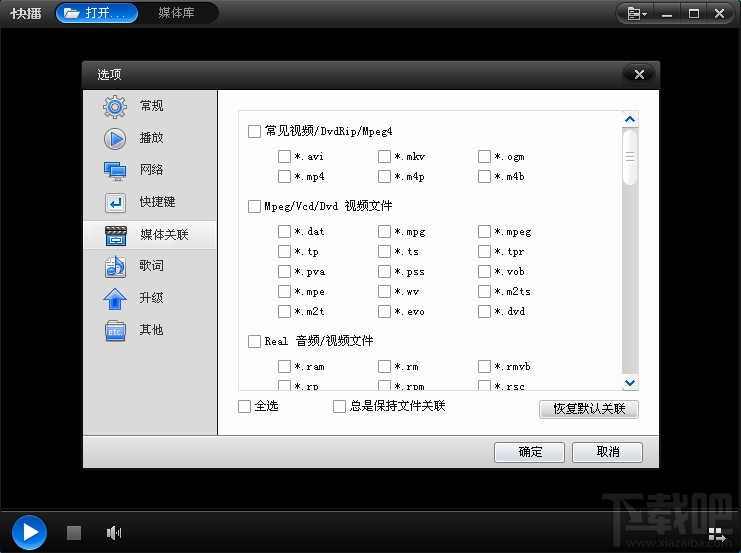Select 快捷键 label in options sidebar
741x553 pixels.
point(157,202)
